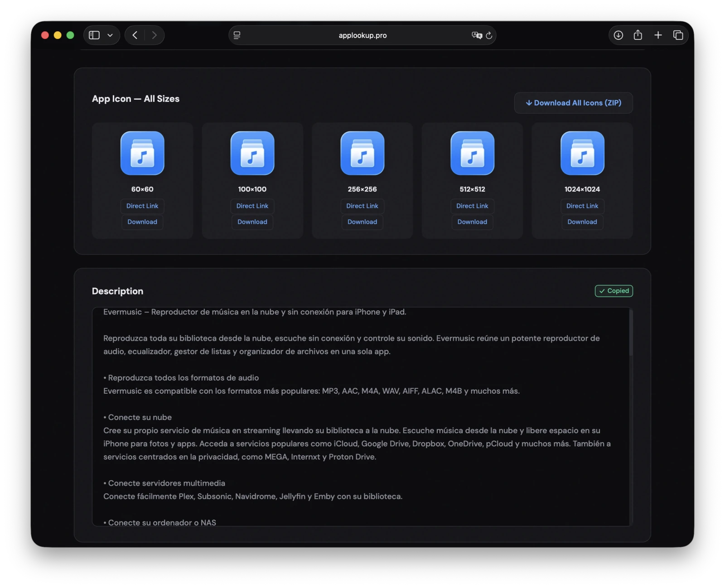Screen dimensions: 725x588
Task: Open Direct Link for 100×100 icon
Action: 252,206
